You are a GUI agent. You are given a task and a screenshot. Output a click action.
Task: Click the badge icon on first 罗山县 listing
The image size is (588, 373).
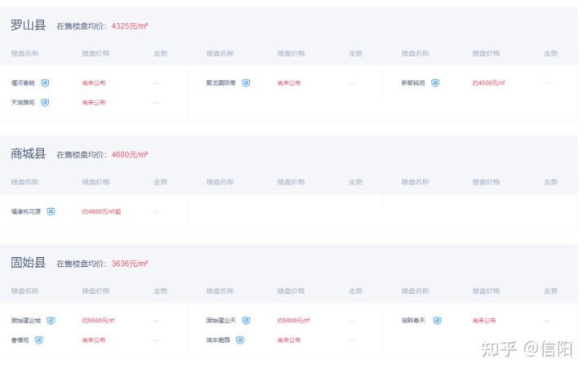pos(45,83)
